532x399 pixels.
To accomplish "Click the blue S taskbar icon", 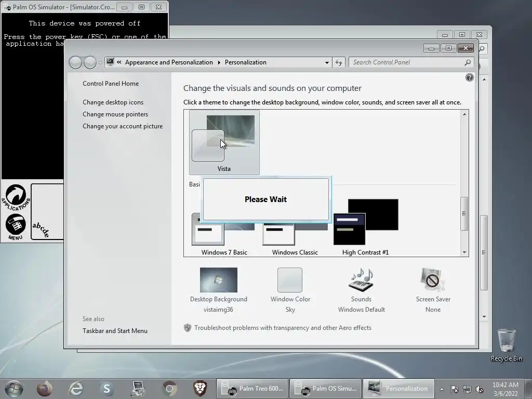I will click(107, 389).
